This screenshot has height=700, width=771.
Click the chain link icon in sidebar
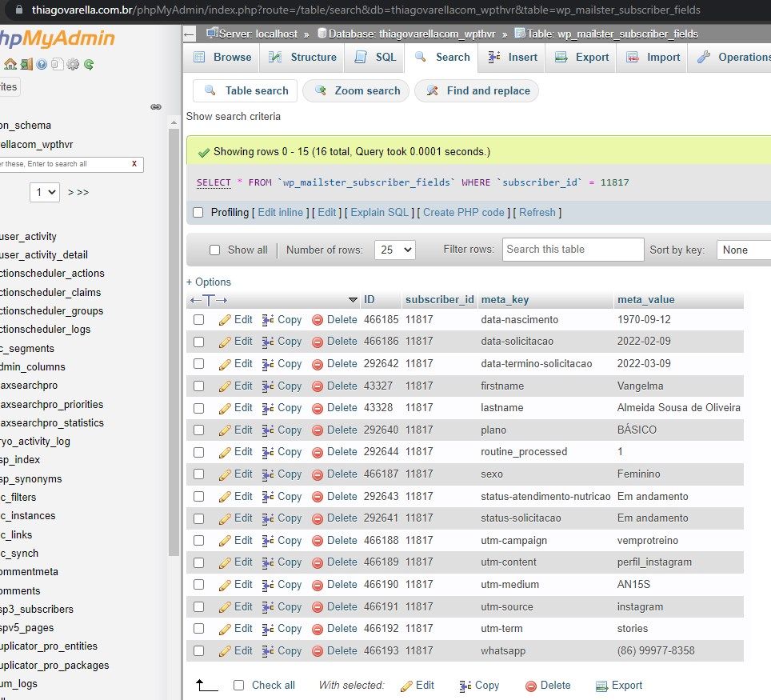click(x=156, y=106)
